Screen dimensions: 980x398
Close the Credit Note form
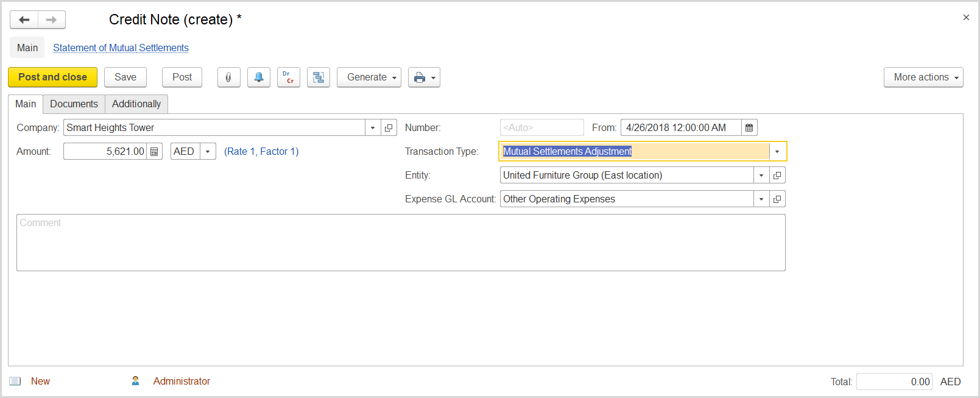click(966, 18)
